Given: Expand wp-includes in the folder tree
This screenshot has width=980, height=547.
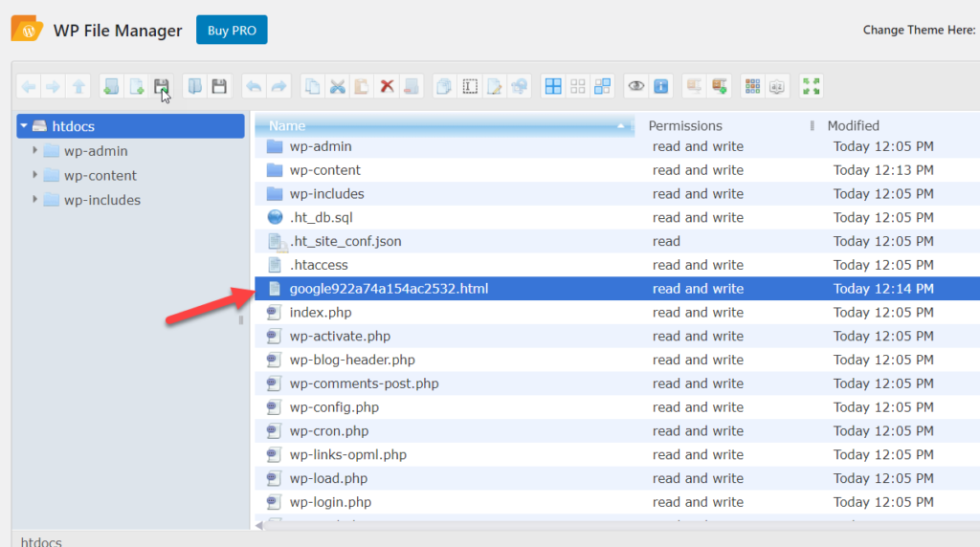Looking at the screenshot, I should pyautogui.click(x=35, y=199).
